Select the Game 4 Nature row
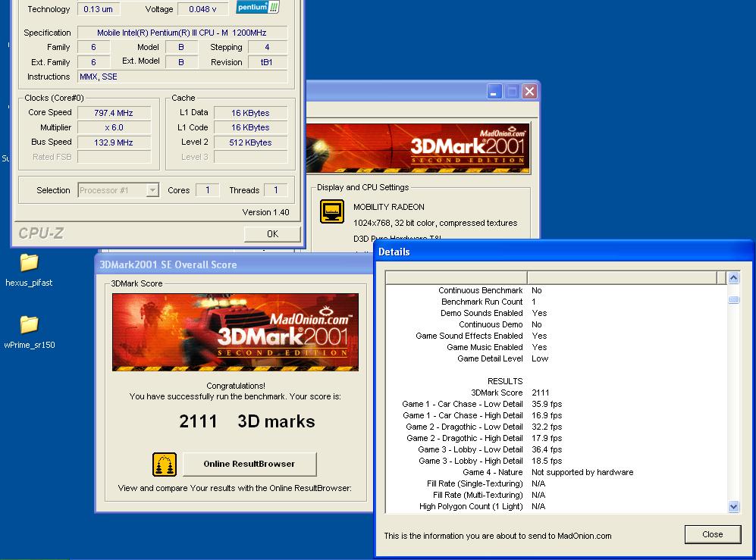This screenshot has height=560, width=756. click(x=557, y=472)
